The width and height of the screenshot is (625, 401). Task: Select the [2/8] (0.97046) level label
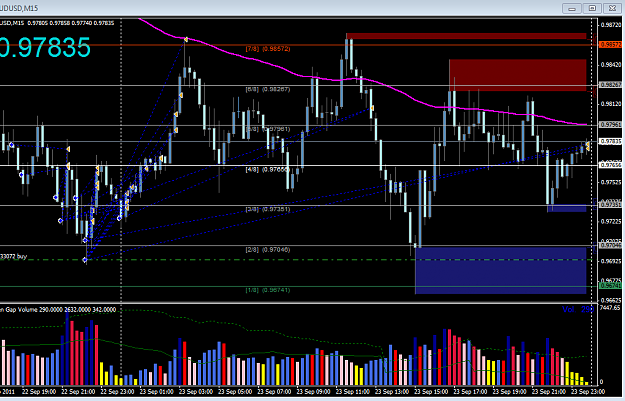(x=268, y=250)
